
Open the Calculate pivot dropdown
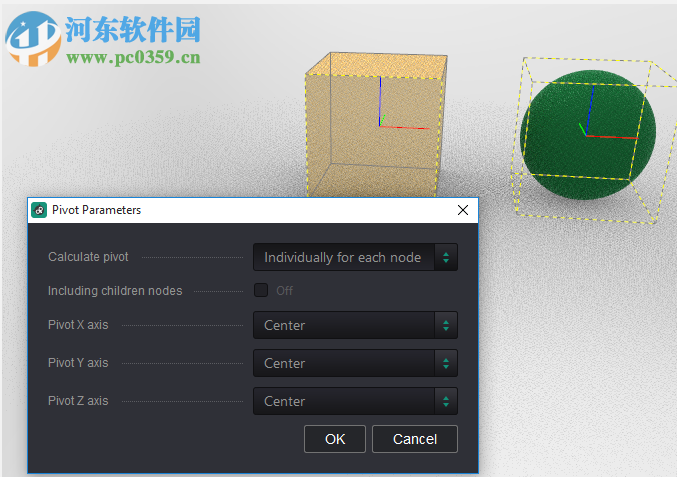tap(355, 257)
